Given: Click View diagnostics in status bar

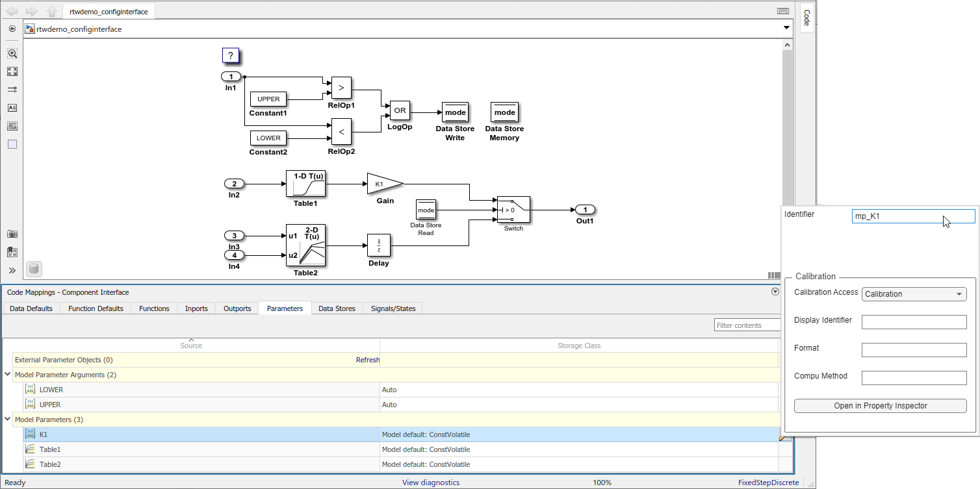Looking at the screenshot, I should tap(431, 483).
